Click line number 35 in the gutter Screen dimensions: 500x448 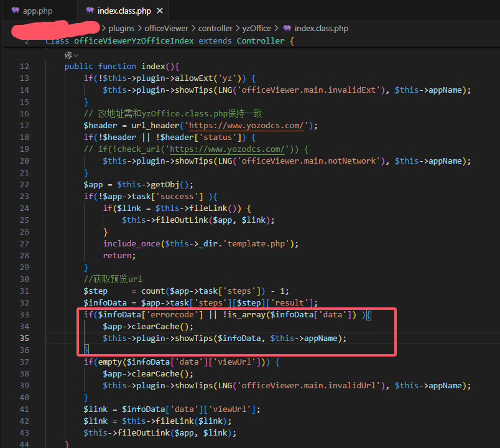(24, 338)
